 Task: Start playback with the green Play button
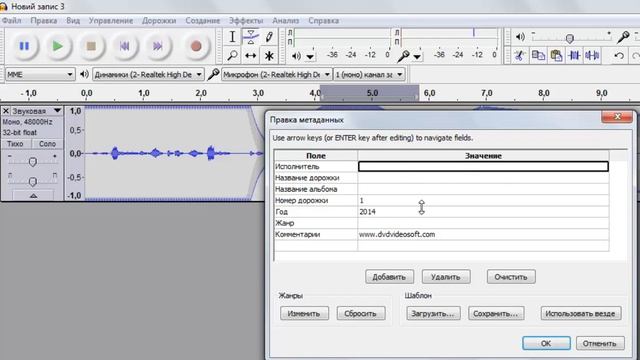pyautogui.click(x=58, y=46)
